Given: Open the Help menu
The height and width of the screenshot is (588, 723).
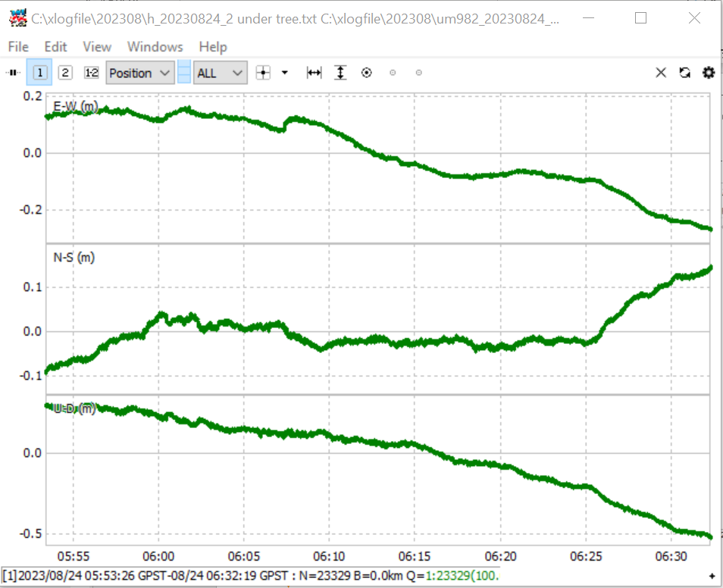Looking at the screenshot, I should (x=213, y=46).
